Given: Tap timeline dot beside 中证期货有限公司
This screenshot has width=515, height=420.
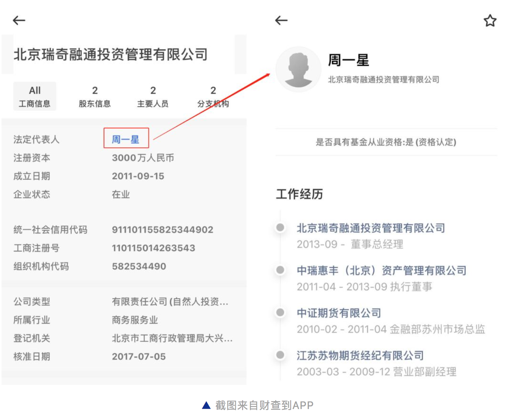Looking at the screenshot, I should tap(280, 312).
